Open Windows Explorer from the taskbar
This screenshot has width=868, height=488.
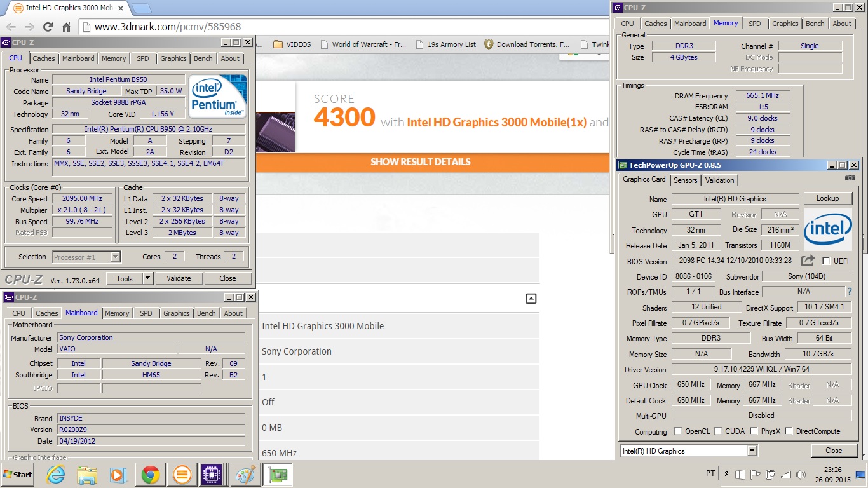pos(87,475)
